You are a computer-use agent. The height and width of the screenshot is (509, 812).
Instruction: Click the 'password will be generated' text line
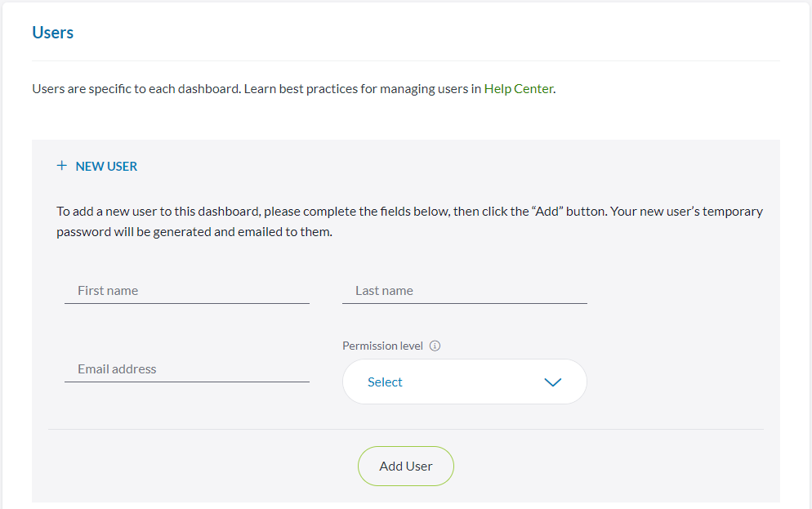[194, 232]
